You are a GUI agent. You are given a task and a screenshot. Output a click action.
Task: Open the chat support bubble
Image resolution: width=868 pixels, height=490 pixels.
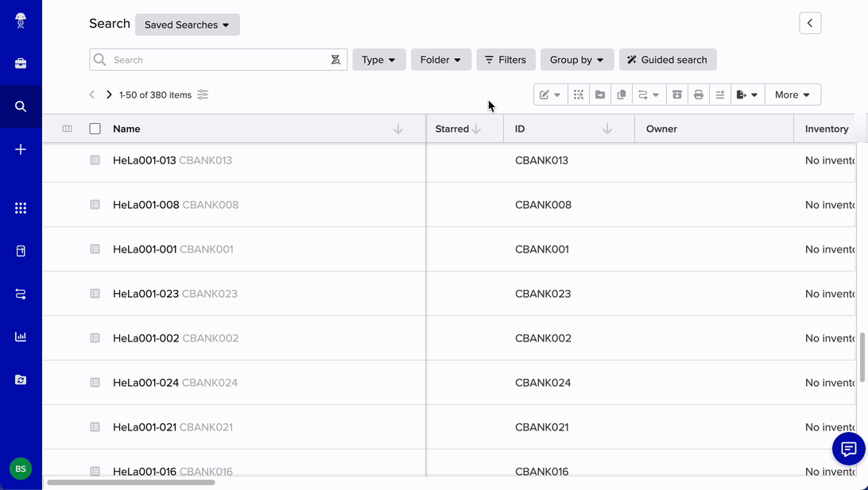pos(849,449)
